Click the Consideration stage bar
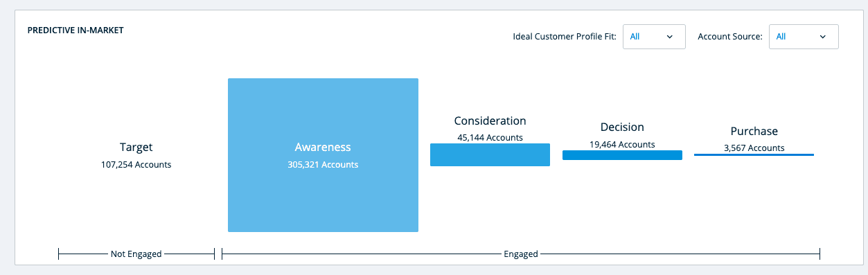 490,154
